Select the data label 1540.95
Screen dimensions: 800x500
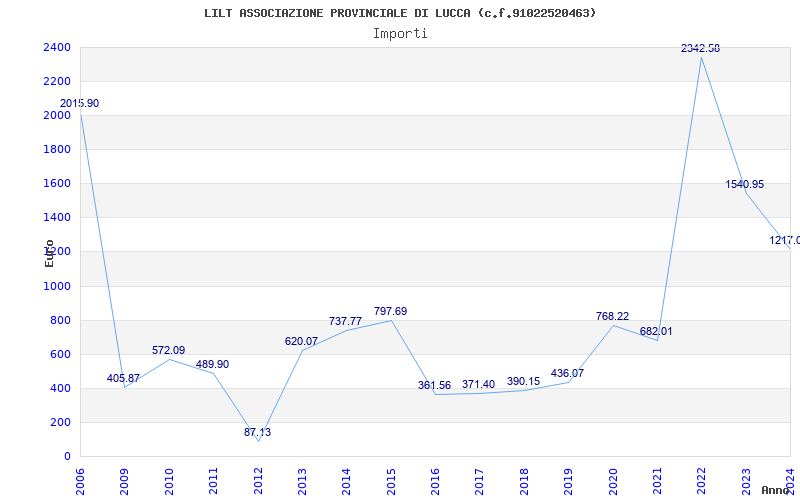[745, 185]
